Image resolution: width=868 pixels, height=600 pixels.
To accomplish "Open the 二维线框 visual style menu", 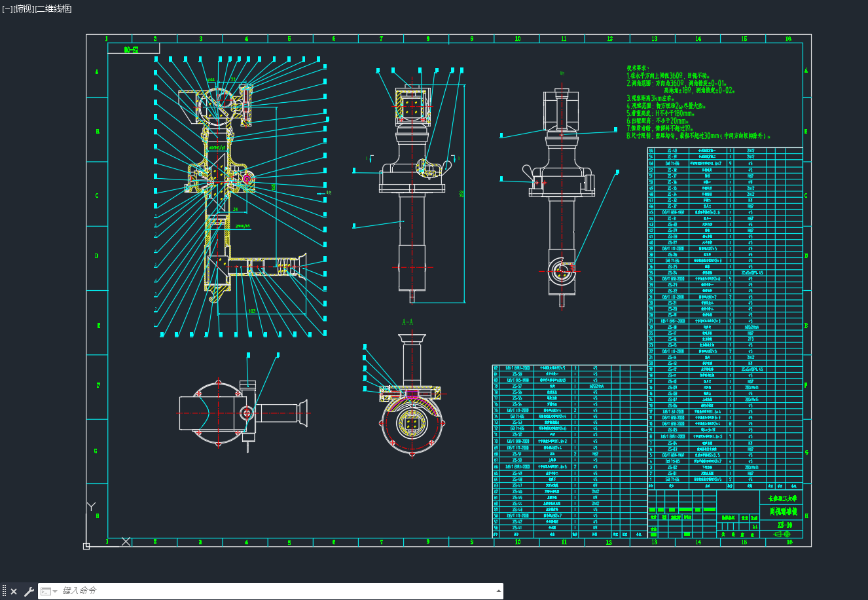I will click(54, 9).
